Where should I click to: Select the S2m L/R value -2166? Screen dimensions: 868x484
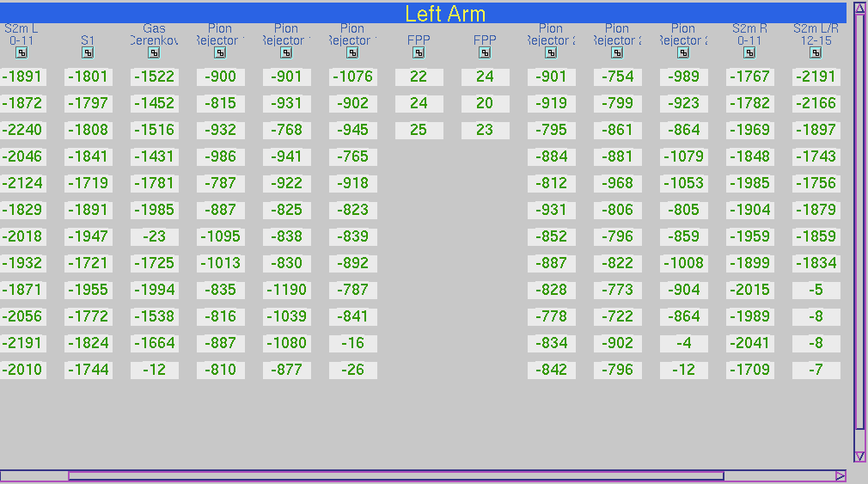point(816,103)
